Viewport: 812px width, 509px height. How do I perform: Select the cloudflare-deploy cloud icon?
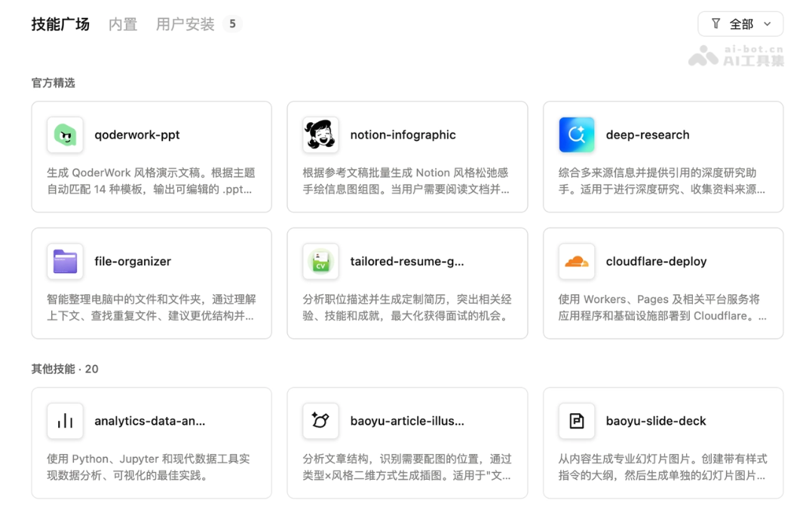tap(576, 261)
